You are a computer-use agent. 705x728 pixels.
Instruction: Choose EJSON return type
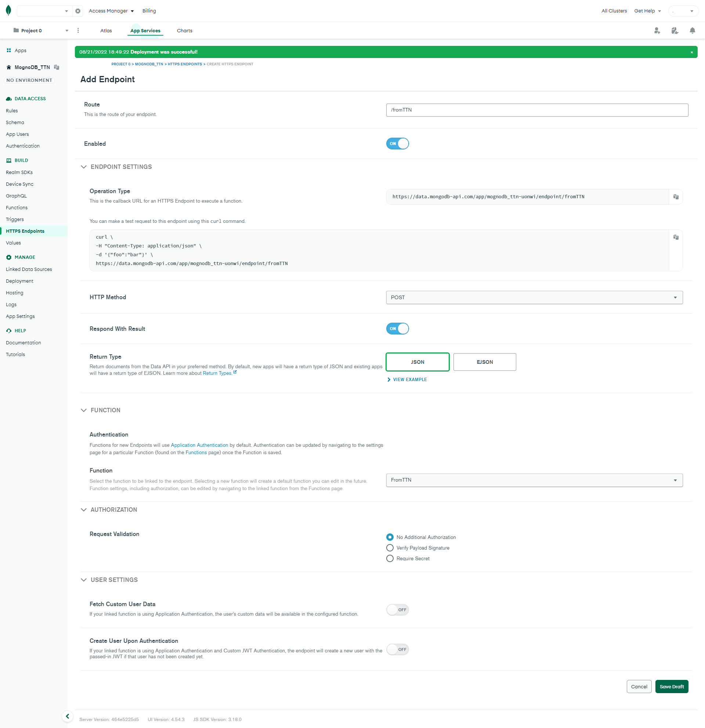point(485,362)
